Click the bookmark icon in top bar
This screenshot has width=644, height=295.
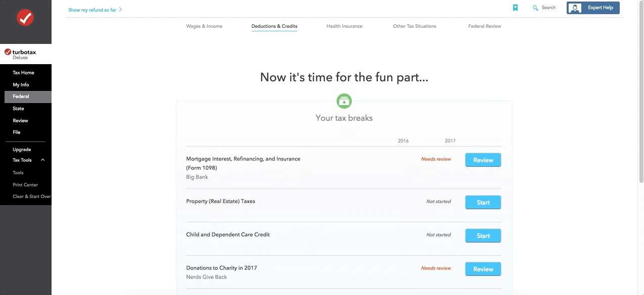(x=515, y=8)
